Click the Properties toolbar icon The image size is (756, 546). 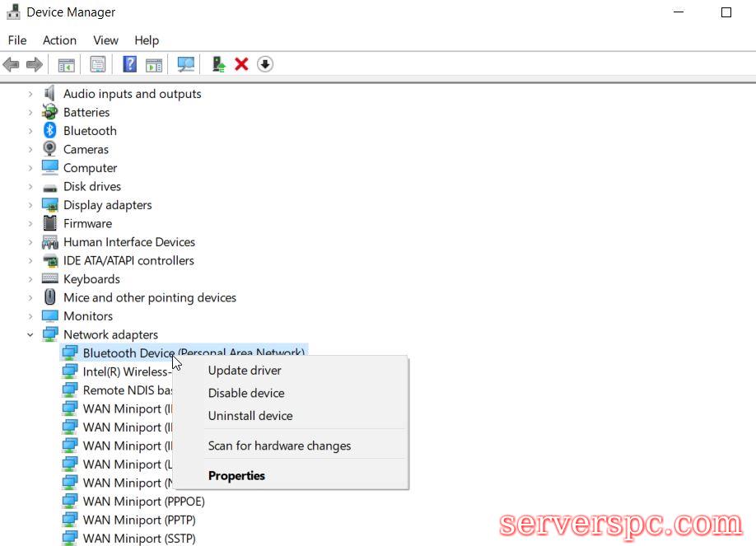(x=98, y=64)
